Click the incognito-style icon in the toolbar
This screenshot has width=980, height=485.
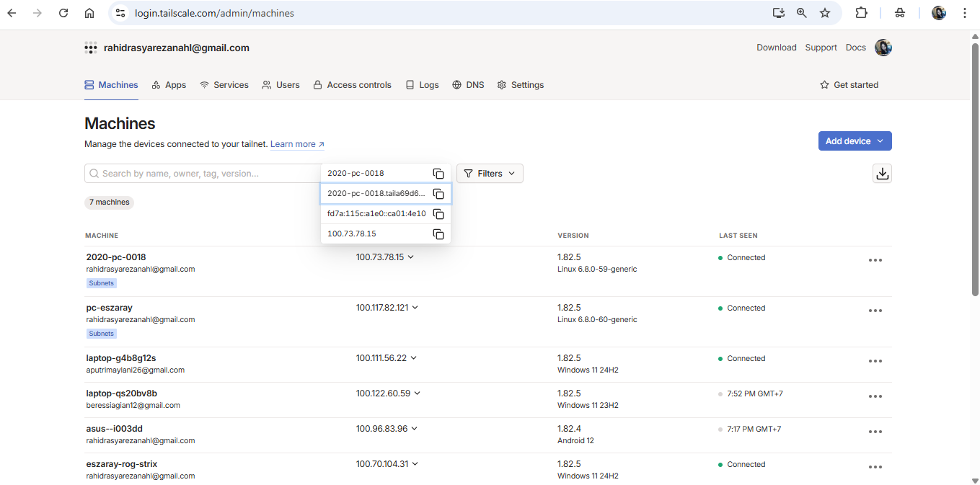click(x=900, y=13)
